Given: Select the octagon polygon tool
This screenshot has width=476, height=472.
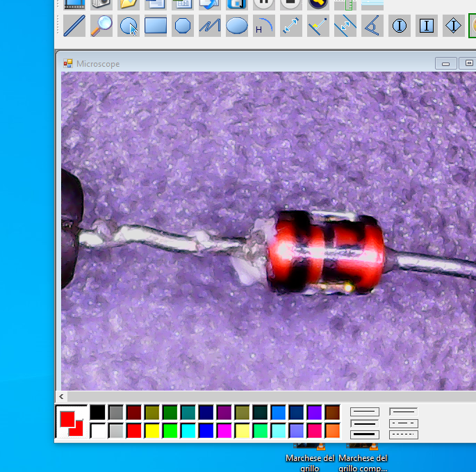Looking at the screenshot, I should [183, 26].
